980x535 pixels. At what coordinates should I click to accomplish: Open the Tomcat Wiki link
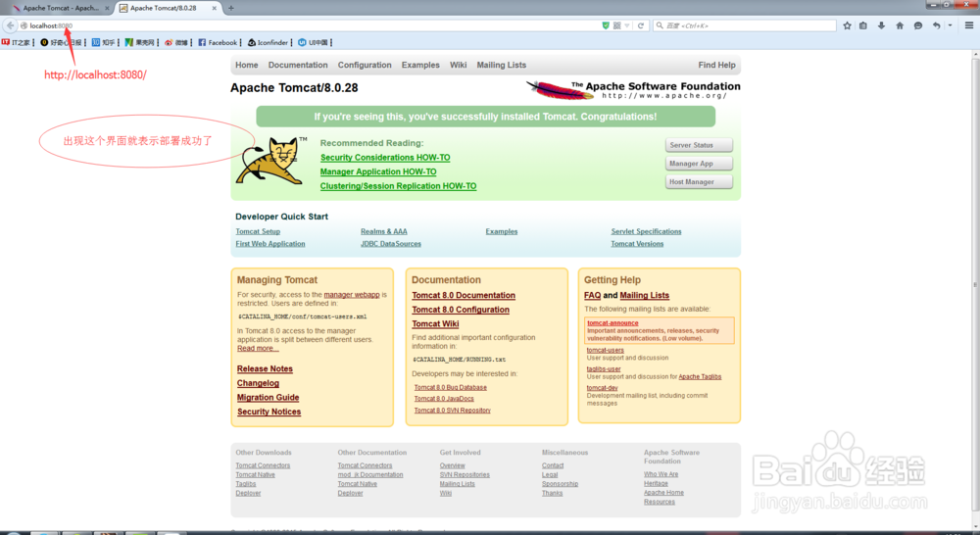coord(435,323)
